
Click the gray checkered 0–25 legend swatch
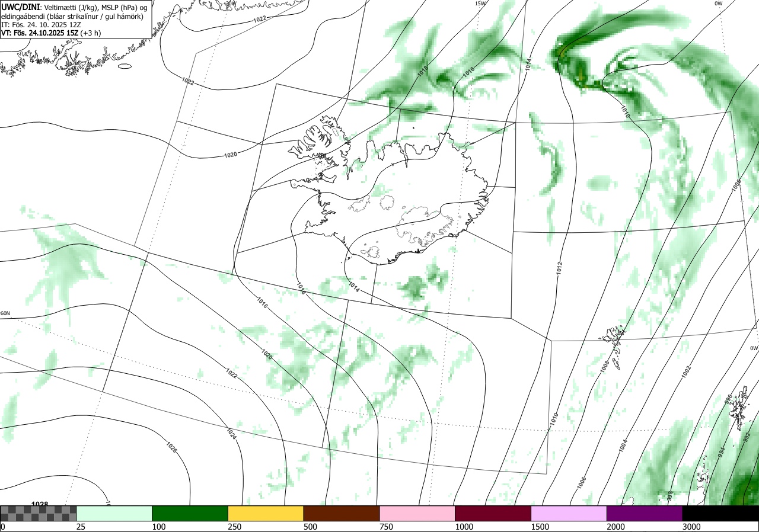(x=39, y=514)
